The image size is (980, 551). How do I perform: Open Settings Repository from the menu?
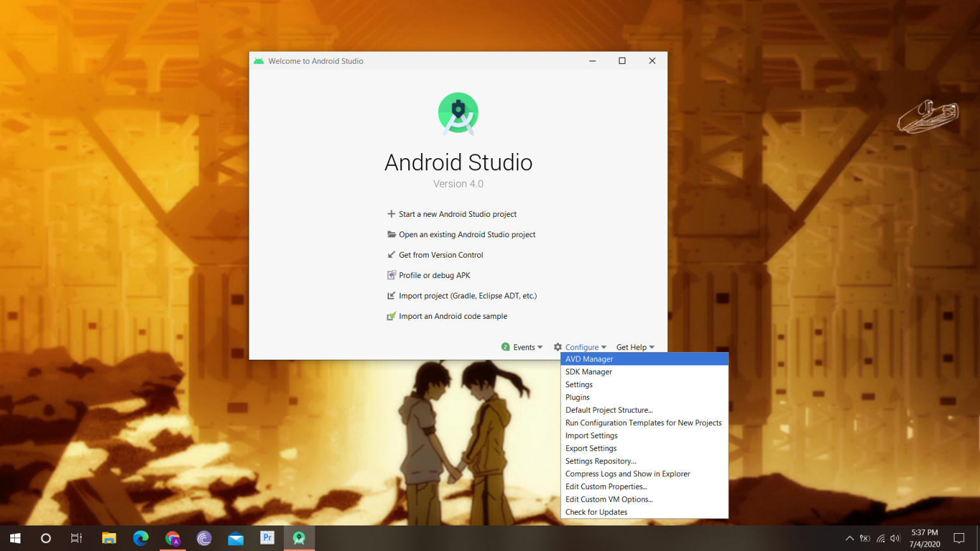pyautogui.click(x=600, y=460)
